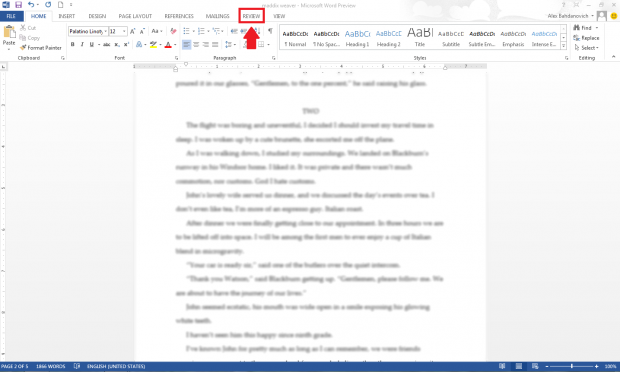
Task: Undo the last action
Action: click(x=31, y=5)
